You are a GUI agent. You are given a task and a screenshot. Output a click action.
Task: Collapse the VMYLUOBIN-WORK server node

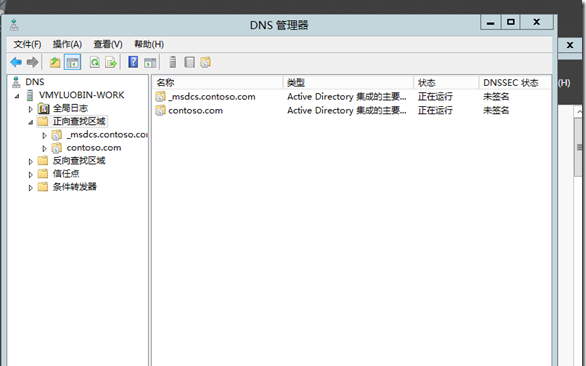(17, 96)
